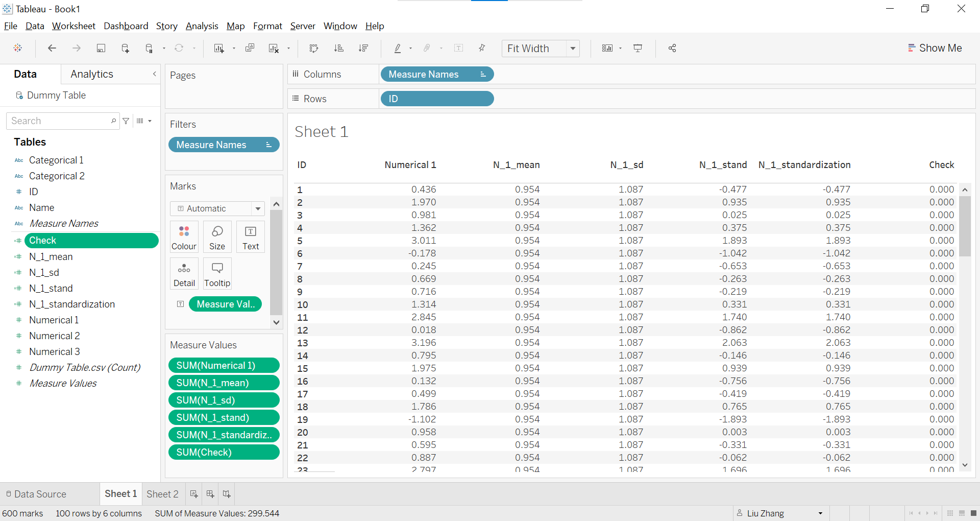Switch to the Sheet 2 tab

click(162, 494)
